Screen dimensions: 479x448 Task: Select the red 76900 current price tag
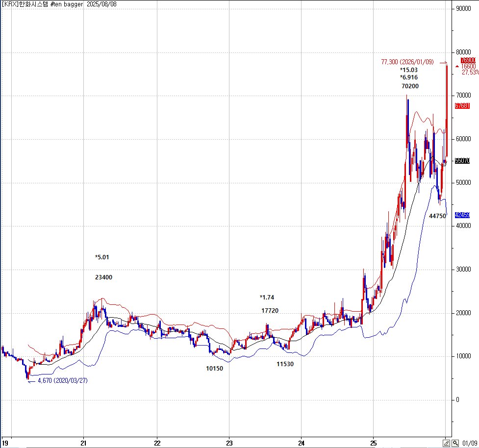(x=468, y=60)
